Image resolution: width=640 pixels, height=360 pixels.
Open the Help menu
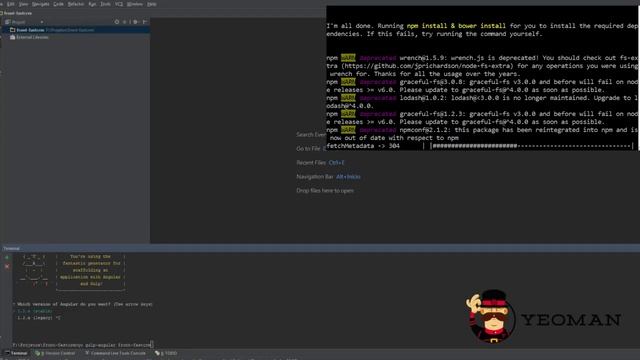pos(151,4)
